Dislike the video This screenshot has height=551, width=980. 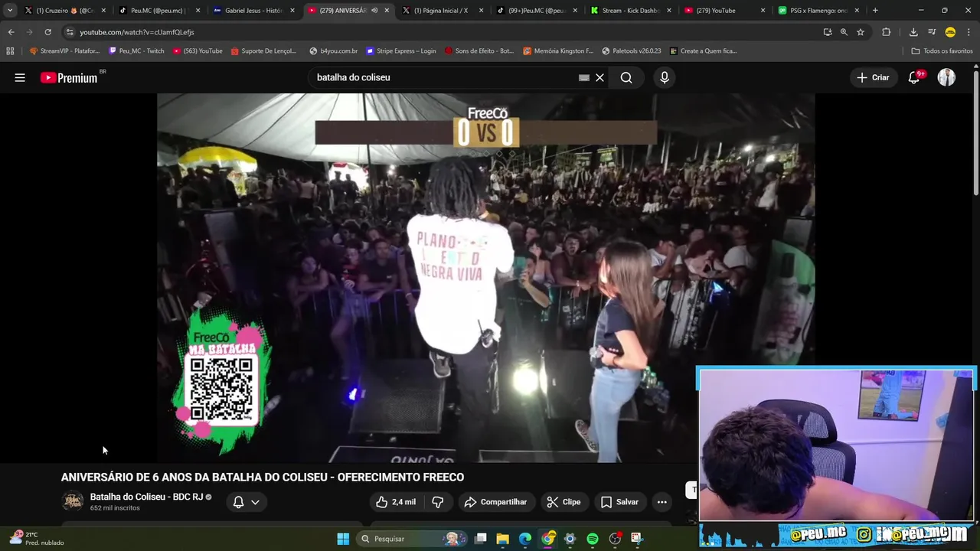pos(438,502)
